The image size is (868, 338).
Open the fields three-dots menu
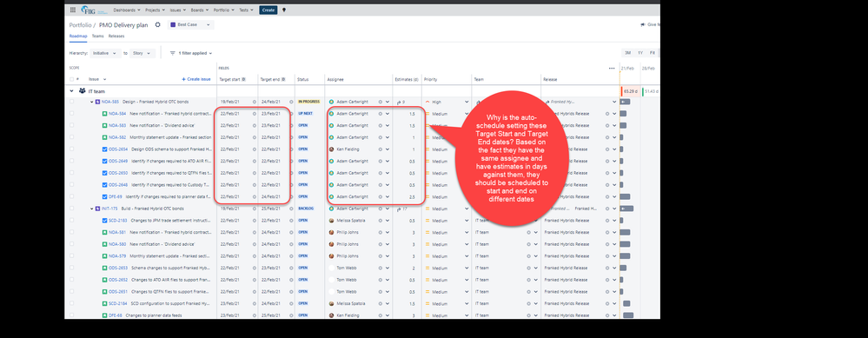[612, 69]
